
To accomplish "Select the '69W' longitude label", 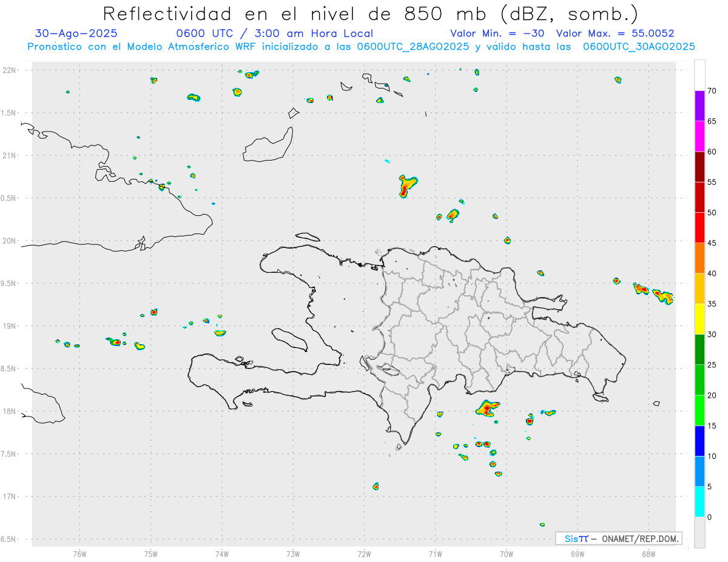I will pos(578,554).
